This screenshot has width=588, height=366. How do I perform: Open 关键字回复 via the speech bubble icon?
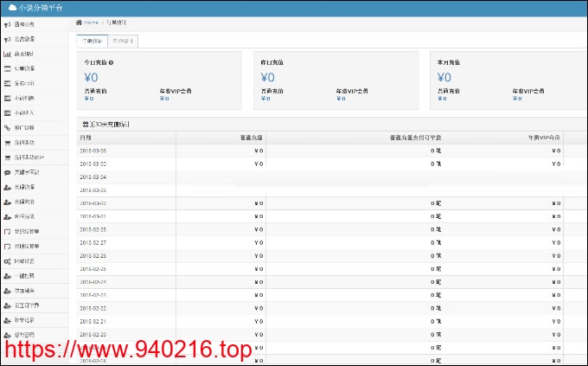tap(7, 173)
